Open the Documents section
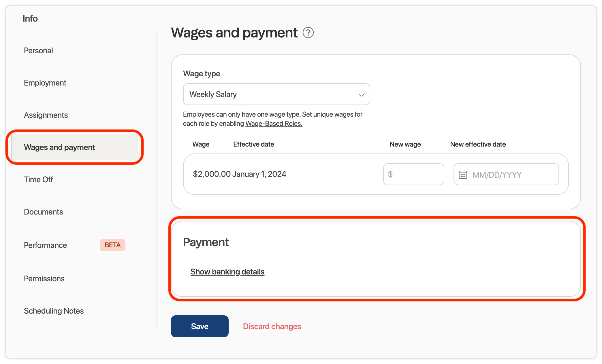 coord(43,212)
